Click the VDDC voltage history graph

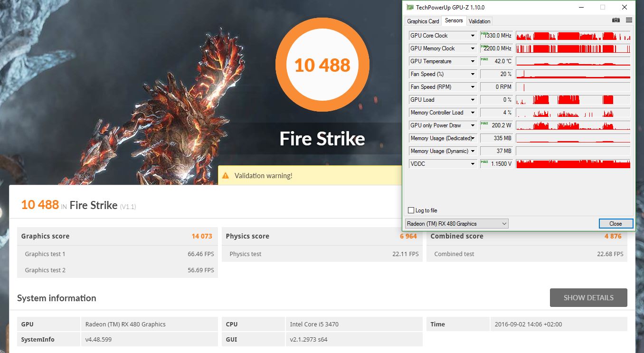(573, 164)
